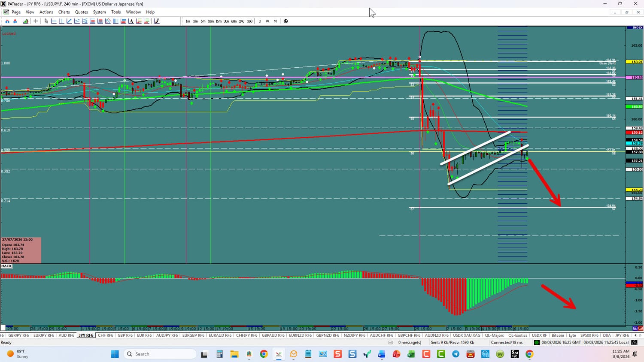Switch to the GBPJPY RF6 tab
This screenshot has height=362, width=644.
tap(18, 335)
